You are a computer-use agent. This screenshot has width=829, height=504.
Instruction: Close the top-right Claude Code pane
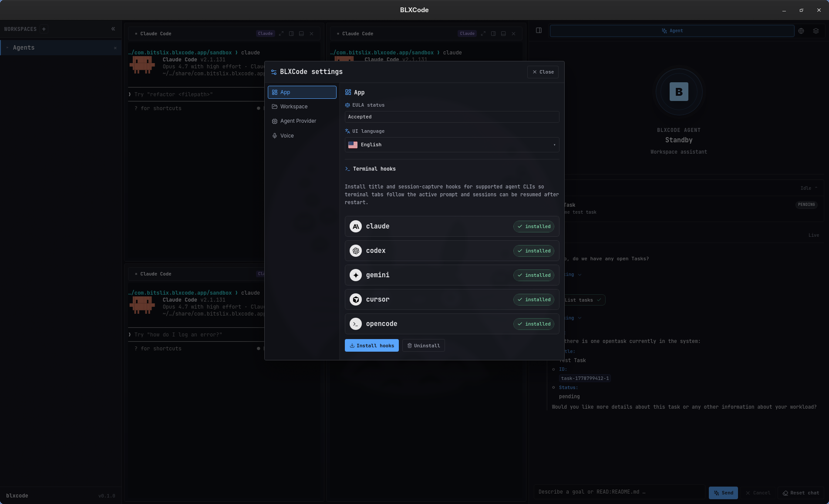coord(513,34)
